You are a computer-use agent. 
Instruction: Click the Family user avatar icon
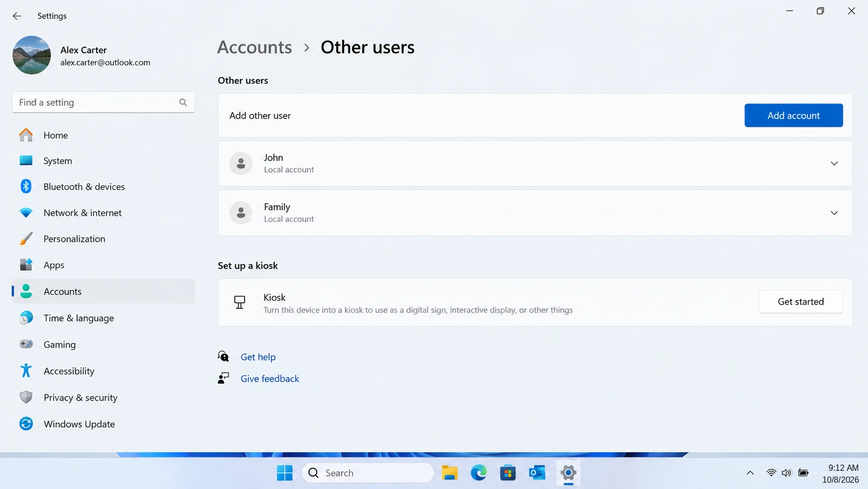point(241,213)
